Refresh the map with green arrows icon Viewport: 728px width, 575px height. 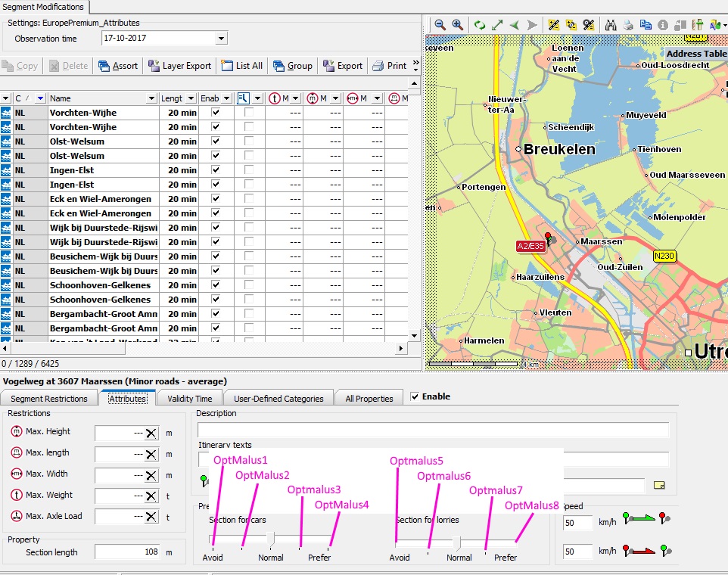pyautogui.click(x=480, y=25)
